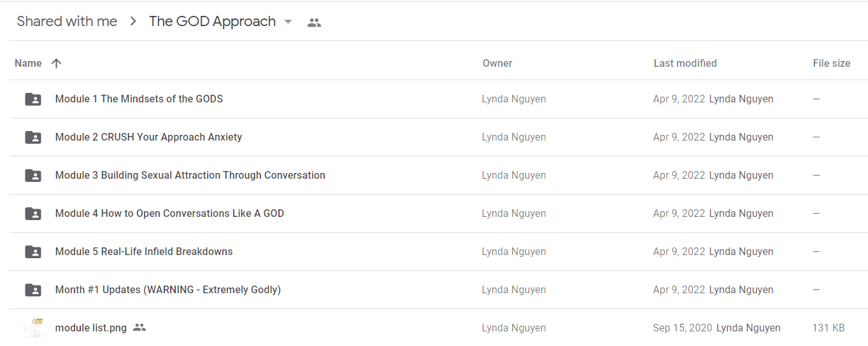Click the shared people icon beside folder title
The image size is (868, 346).
pyautogui.click(x=314, y=22)
